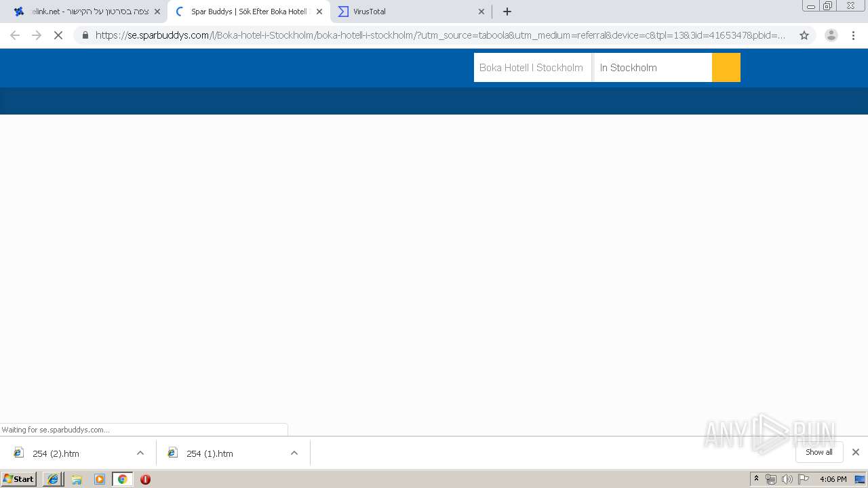The width and height of the screenshot is (868, 488).
Task: Click the In Stockholm location field
Action: pos(653,68)
